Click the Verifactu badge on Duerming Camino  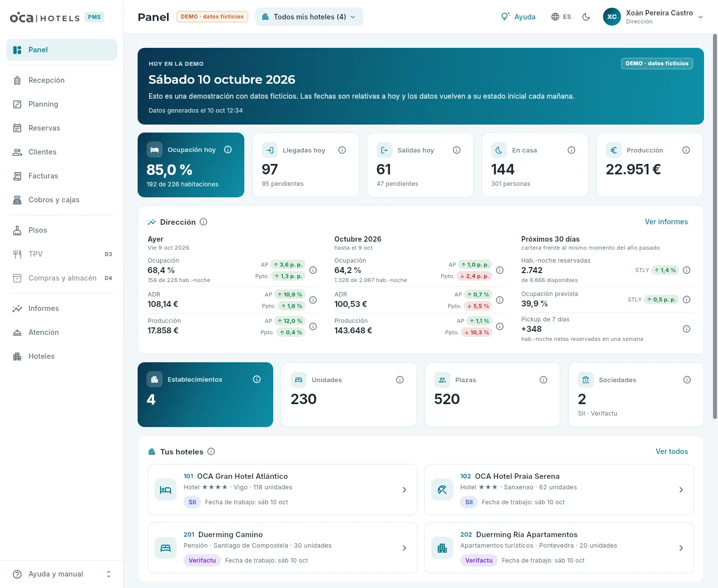click(202, 561)
